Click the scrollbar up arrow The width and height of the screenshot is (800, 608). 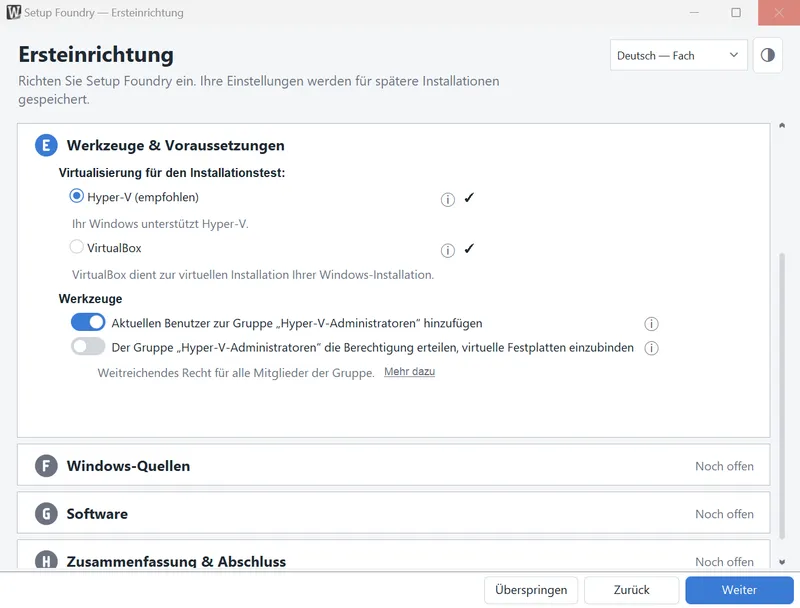point(782,125)
